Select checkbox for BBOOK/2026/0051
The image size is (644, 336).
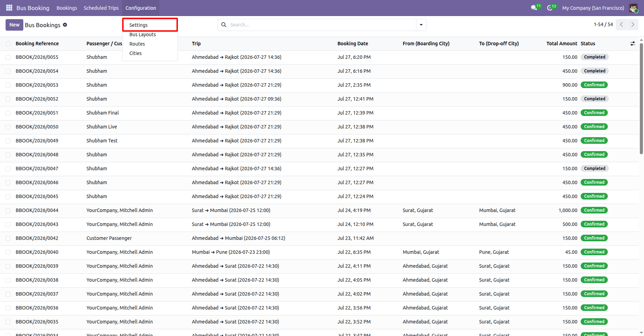[x=8, y=113]
